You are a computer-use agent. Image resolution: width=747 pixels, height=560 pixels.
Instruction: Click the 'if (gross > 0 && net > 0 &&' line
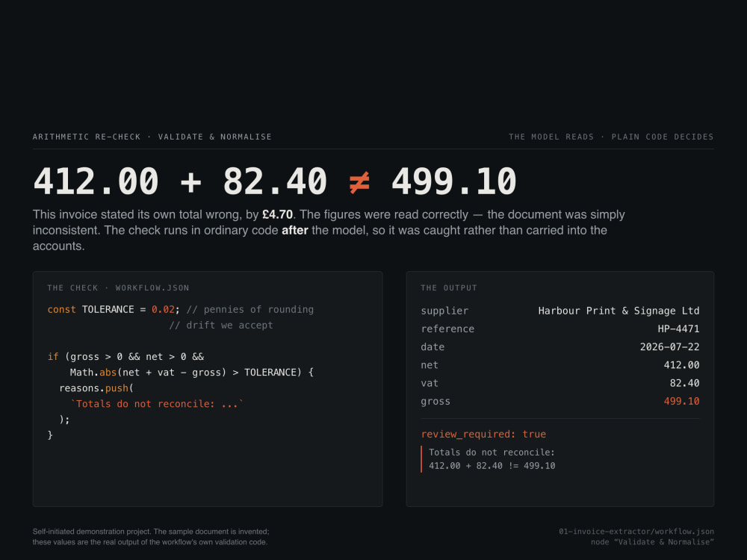coord(125,357)
